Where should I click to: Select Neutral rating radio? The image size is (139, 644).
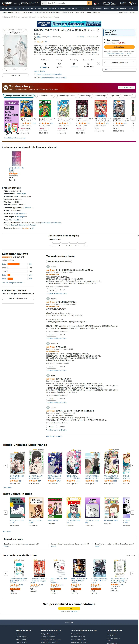click(69, 243)
